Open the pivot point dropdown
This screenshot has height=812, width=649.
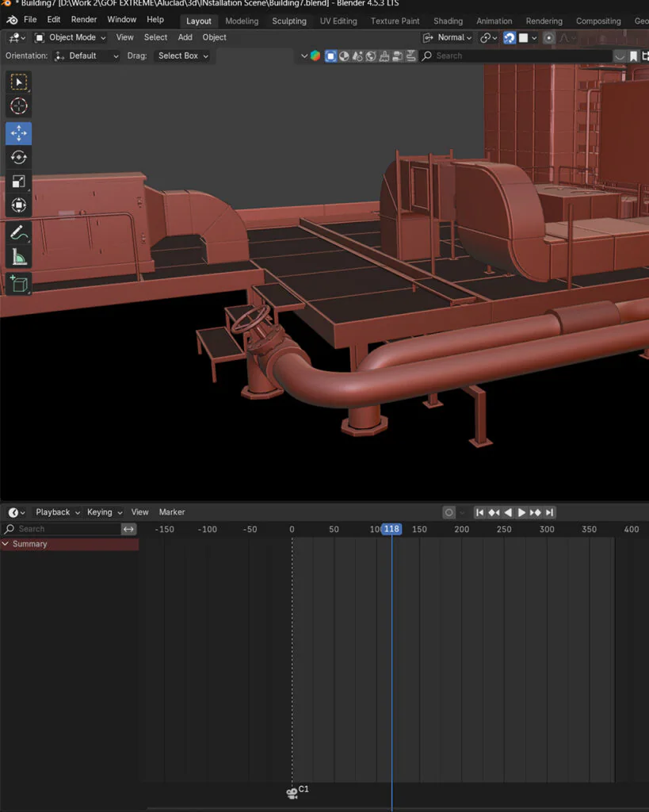coord(488,38)
